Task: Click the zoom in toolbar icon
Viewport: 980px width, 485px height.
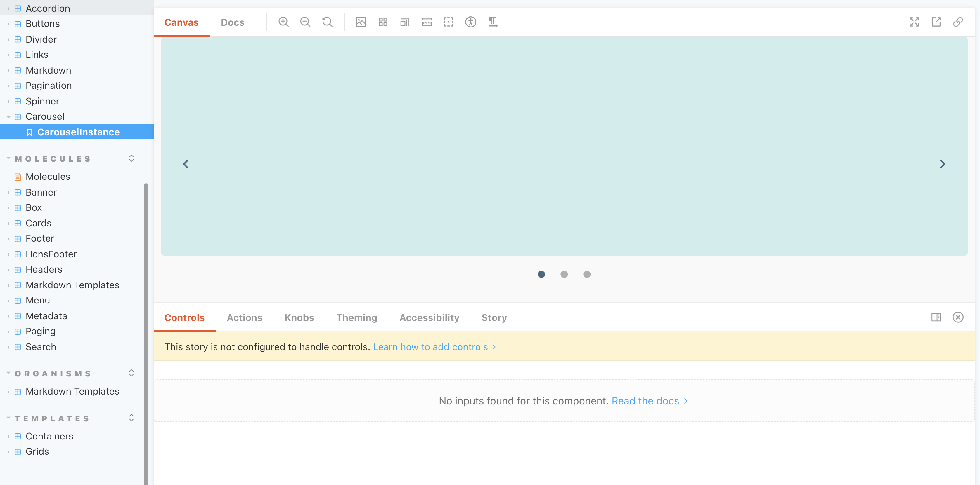Action: coord(283,22)
